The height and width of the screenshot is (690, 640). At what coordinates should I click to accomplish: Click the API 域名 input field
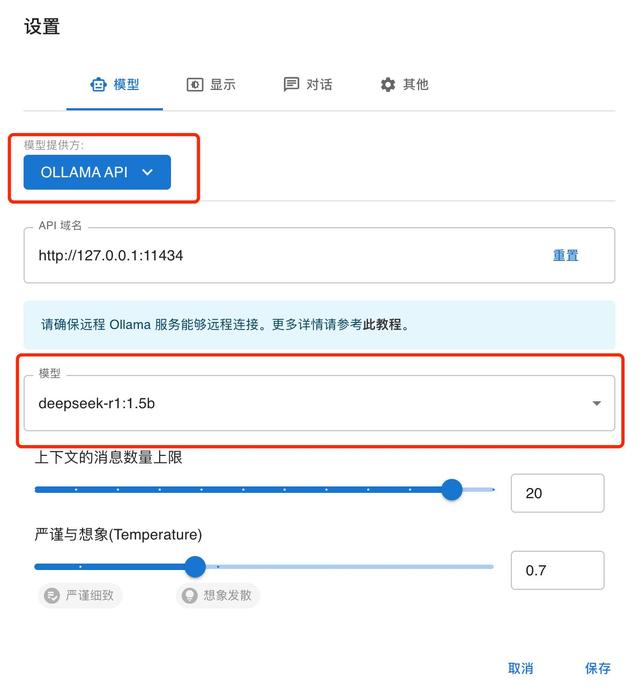point(280,255)
